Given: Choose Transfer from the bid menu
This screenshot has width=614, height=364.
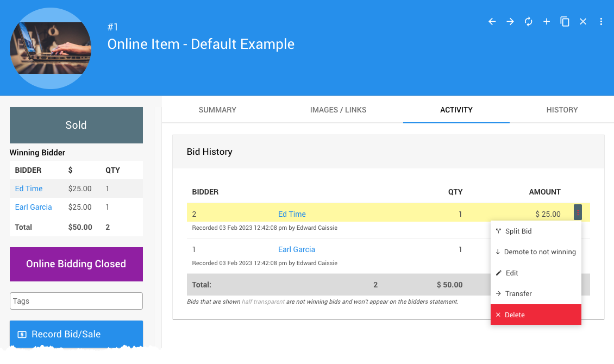Looking at the screenshot, I should 518,294.
